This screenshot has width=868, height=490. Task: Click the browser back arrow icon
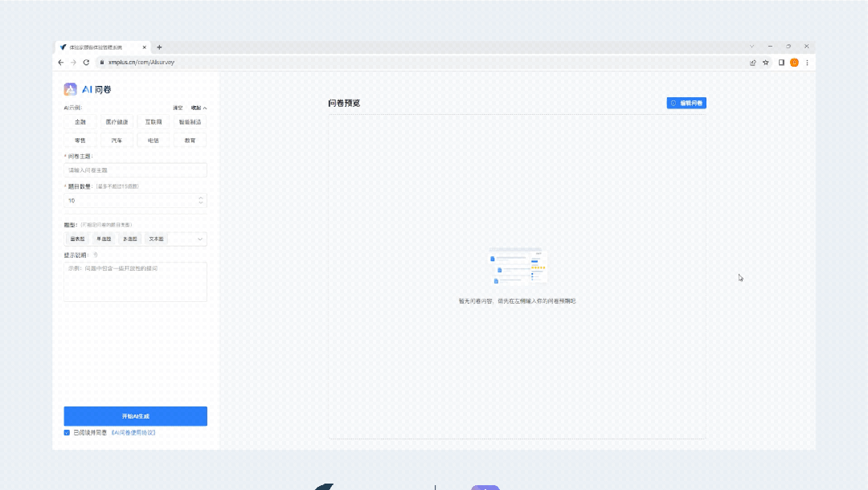(x=62, y=62)
